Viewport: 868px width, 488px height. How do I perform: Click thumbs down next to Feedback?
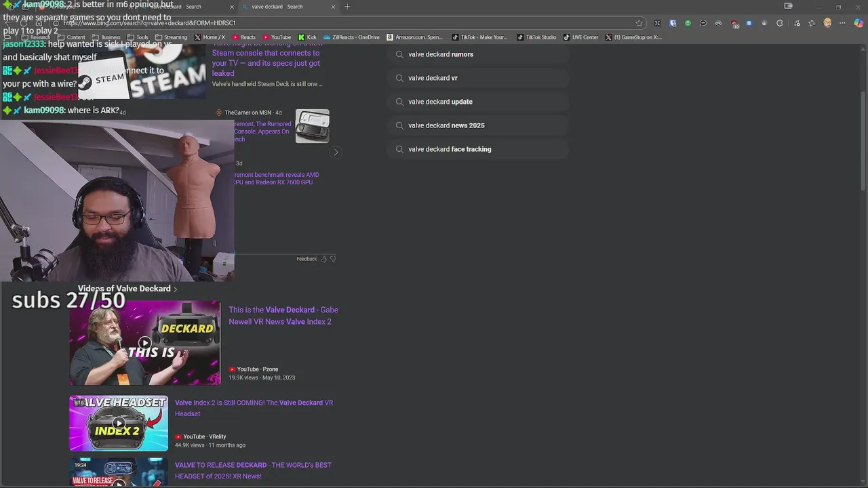(x=332, y=259)
